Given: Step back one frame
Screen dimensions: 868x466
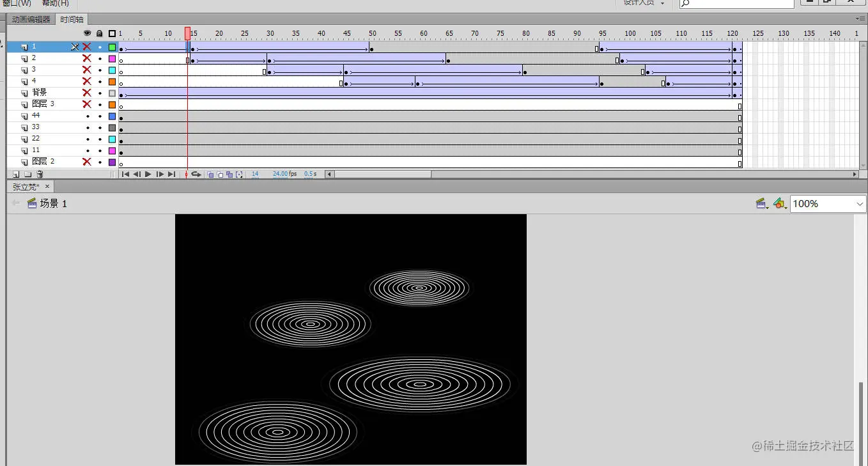Looking at the screenshot, I should coord(137,174).
